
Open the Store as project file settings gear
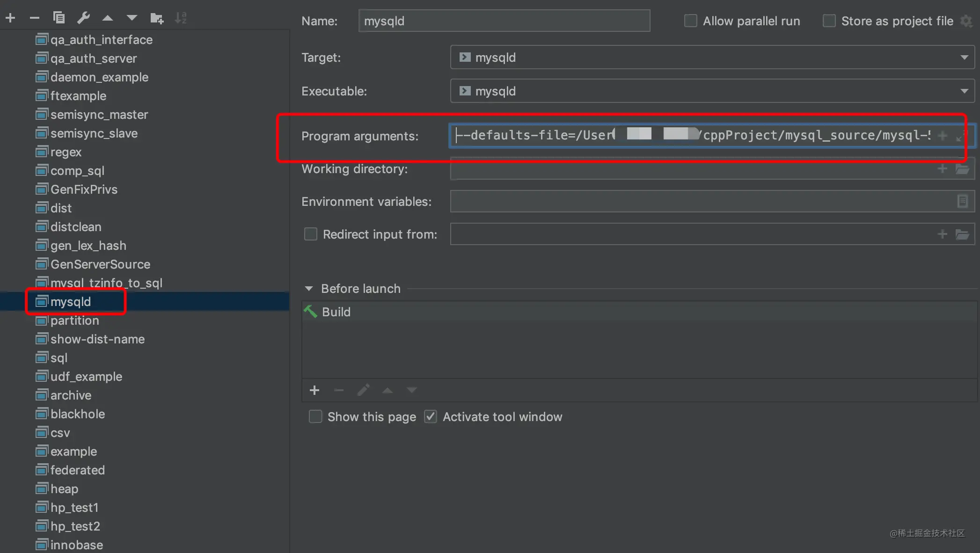pos(966,21)
